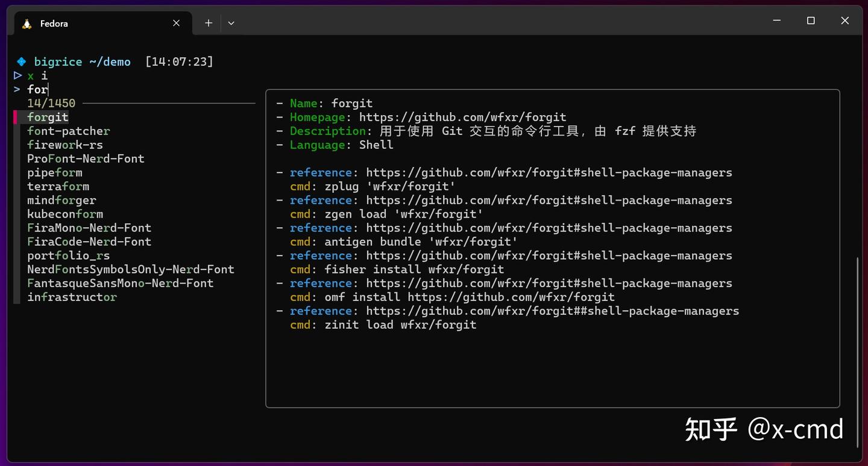Select the forgit entry in the list
Image resolution: width=868 pixels, height=466 pixels.
coord(48,117)
